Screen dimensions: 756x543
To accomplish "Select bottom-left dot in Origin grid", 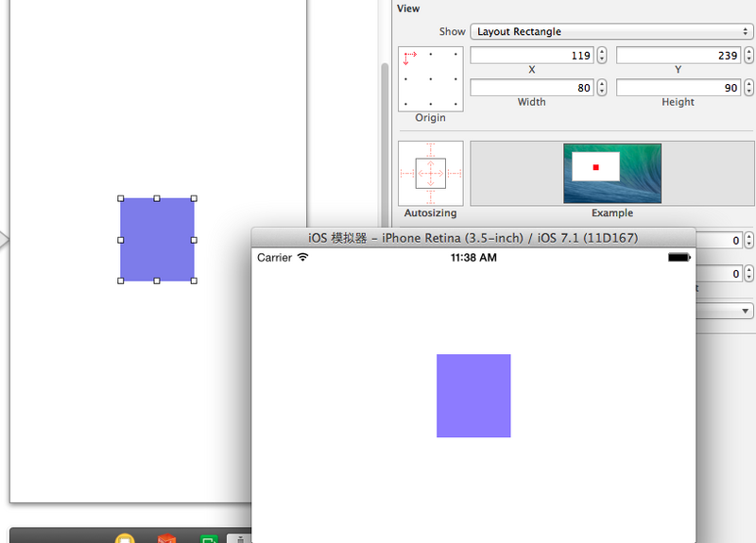I will click(406, 104).
